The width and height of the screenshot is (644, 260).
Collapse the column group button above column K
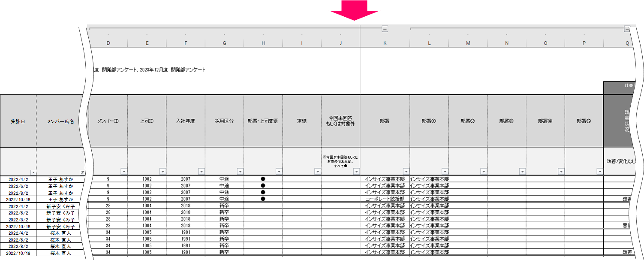pos(385,29)
